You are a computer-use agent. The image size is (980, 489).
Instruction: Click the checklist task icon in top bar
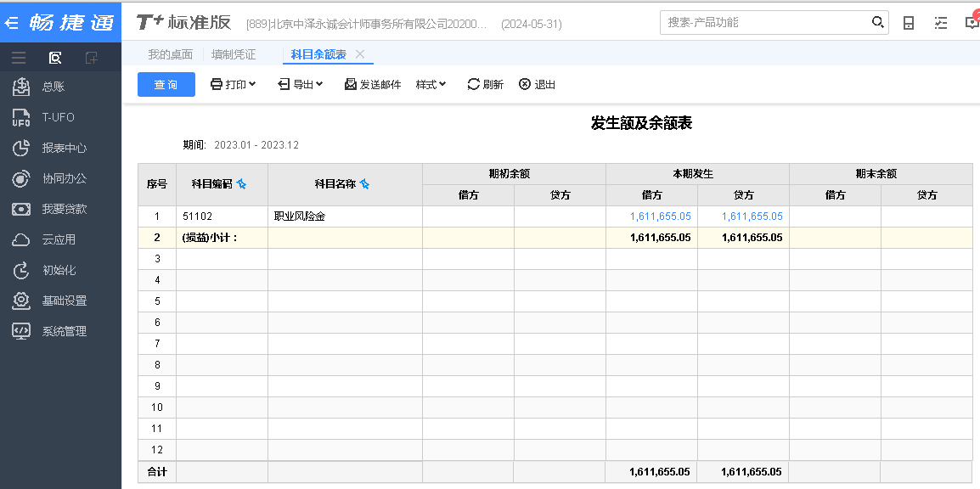click(940, 23)
